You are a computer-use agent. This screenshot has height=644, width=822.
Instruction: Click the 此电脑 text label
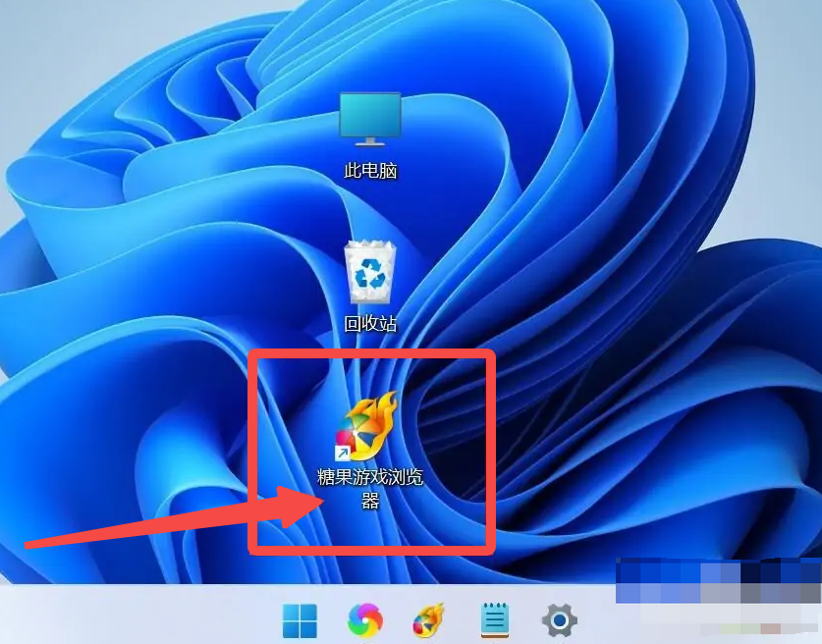(x=370, y=171)
